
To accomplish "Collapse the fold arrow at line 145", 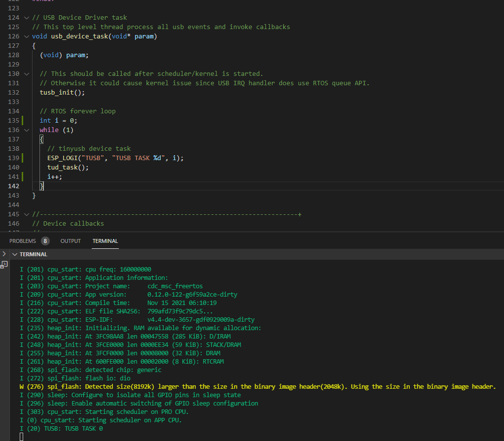I will (27, 214).
